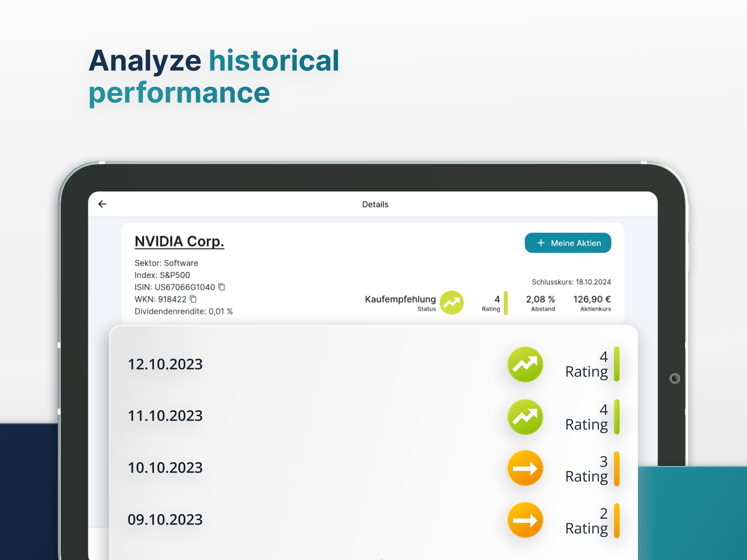
Task: Select the 11.10.2023 history row date
Action: tap(165, 416)
